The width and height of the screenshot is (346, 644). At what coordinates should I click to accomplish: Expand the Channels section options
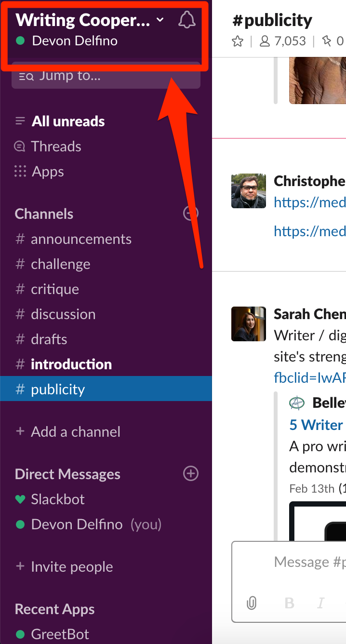(x=190, y=213)
